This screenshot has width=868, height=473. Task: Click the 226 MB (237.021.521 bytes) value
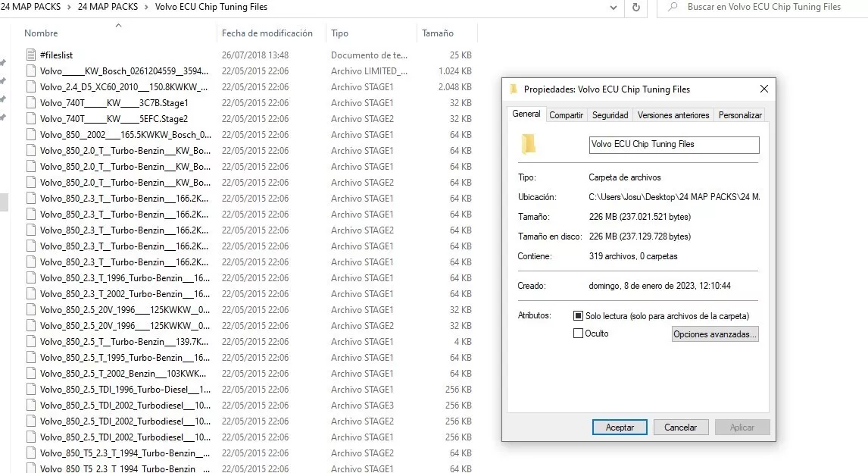640,217
